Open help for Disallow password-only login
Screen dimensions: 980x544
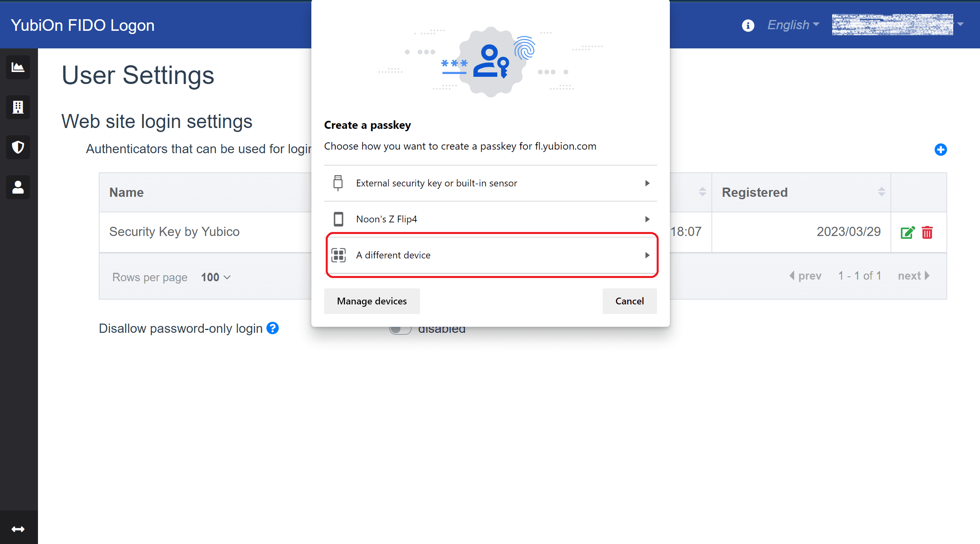click(x=273, y=328)
